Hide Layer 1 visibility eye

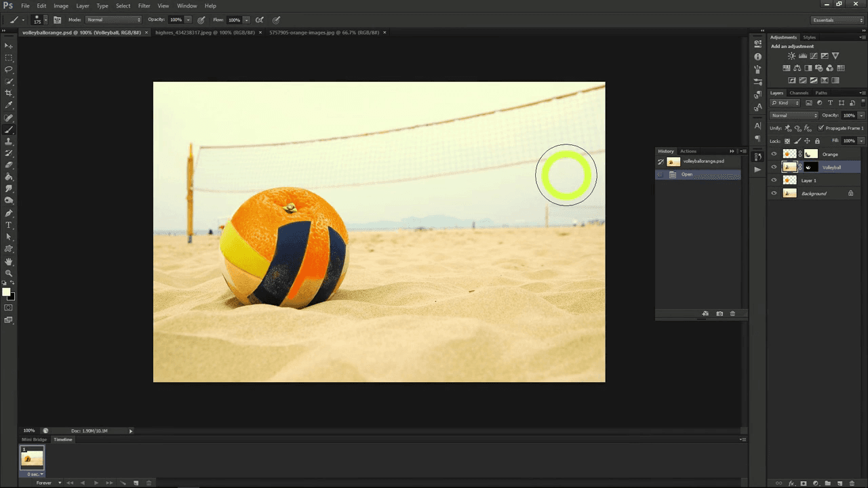pyautogui.click(x=774, y=180)
